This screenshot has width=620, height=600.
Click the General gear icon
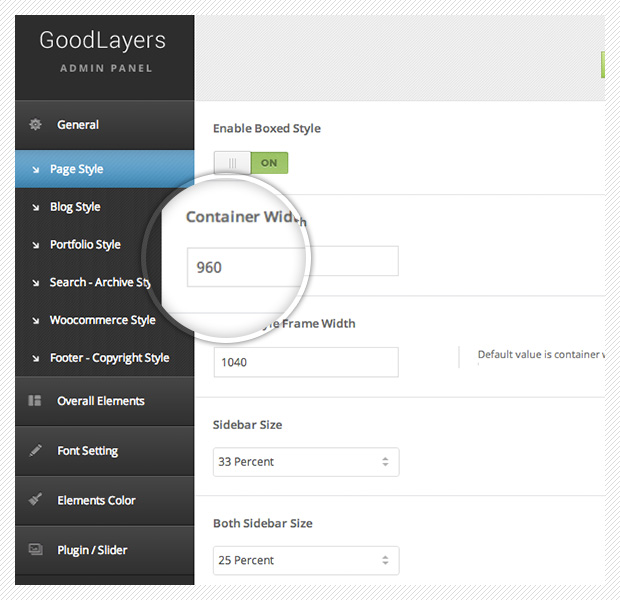[x=36, y=125]
